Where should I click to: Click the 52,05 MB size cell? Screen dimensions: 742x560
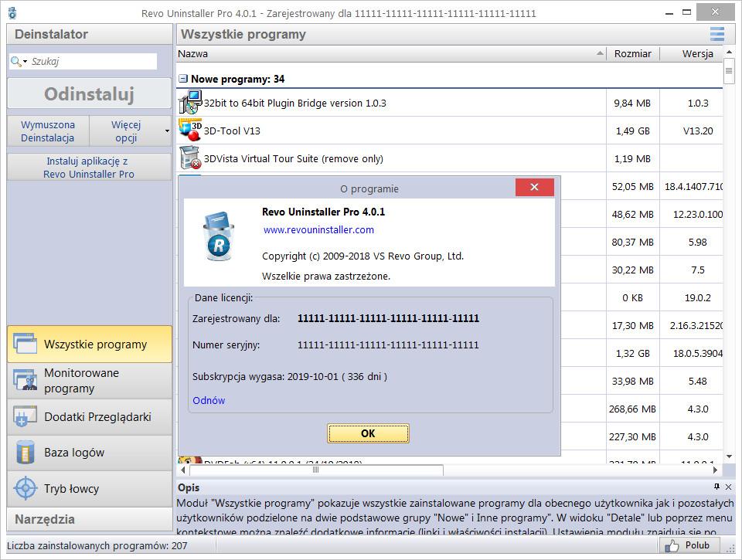click(x=633, y=186)
